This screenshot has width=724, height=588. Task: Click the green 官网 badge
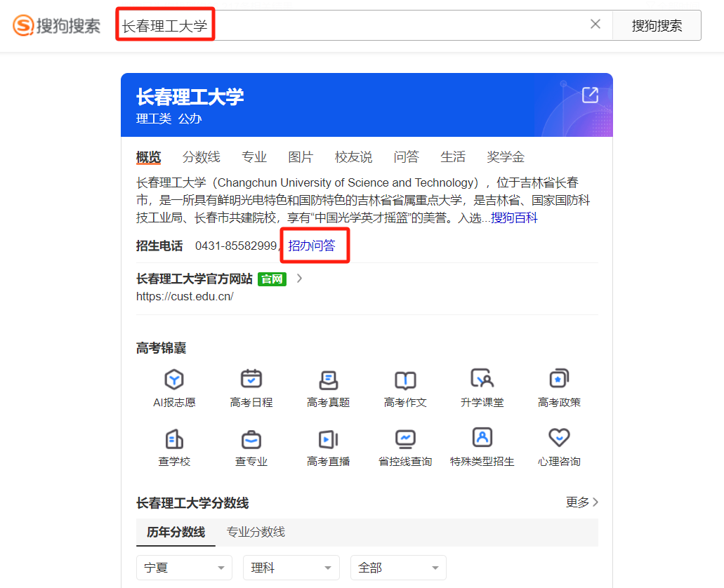click(x=272, y=279)
